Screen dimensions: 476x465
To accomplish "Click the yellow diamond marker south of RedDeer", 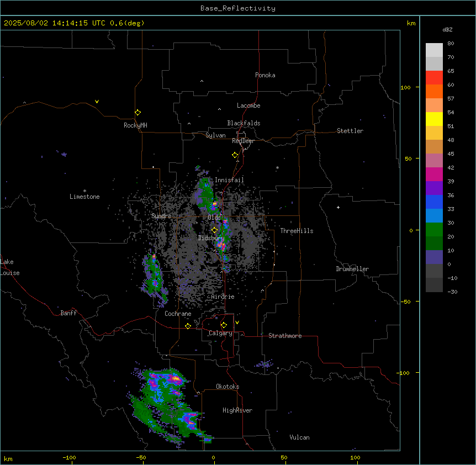I will pyautogui.click(x=235, y=155).
